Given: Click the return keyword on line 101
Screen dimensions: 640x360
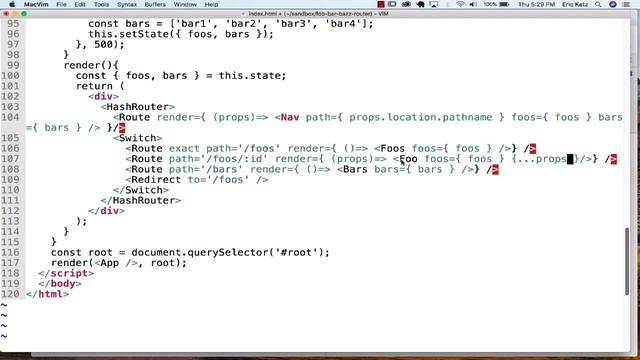Looking at the screenshot, I should (x=94, y=86).
